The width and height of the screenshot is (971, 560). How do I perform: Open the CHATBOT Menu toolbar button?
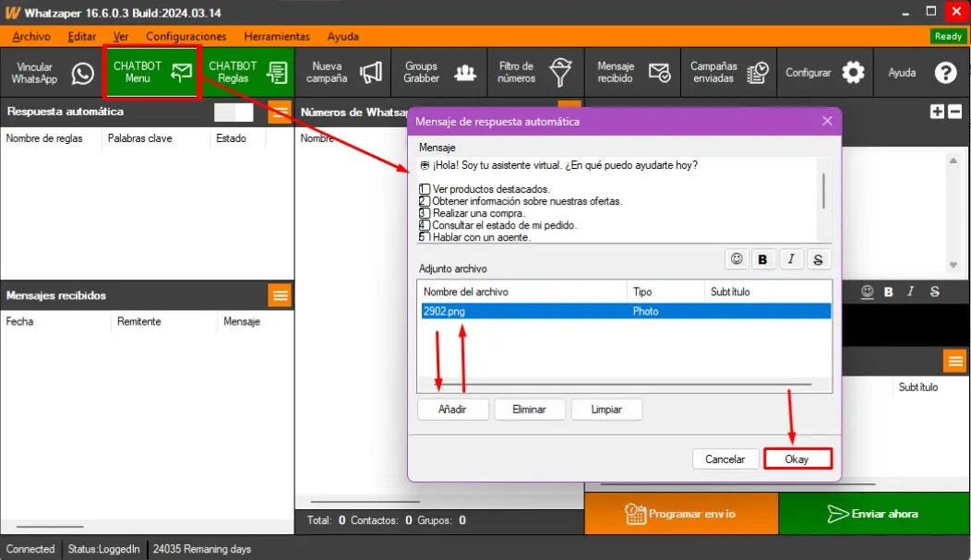[x=152, y=72]
